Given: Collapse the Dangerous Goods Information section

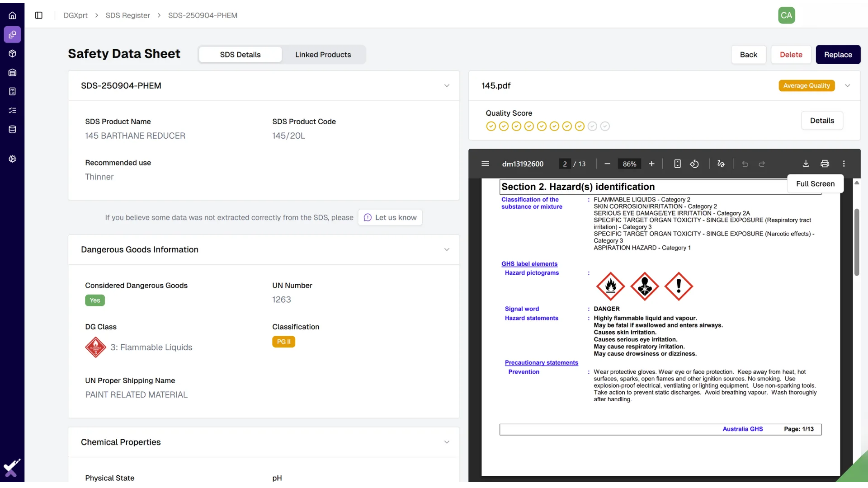Looking at the screenshot, I should point(447,250).
